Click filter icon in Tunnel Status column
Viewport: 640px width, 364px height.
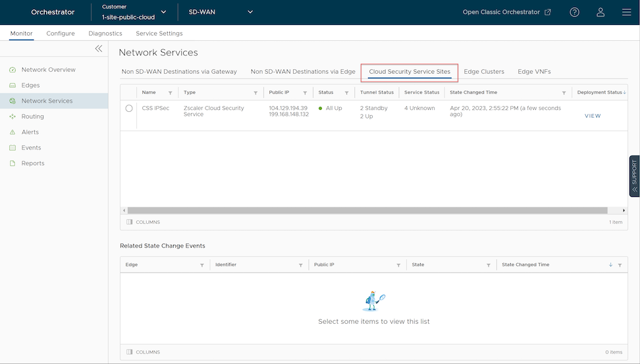point(397,93)
